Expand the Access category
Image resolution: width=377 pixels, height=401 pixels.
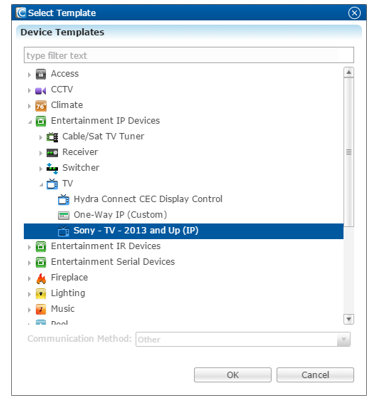[x=29, y=75]
